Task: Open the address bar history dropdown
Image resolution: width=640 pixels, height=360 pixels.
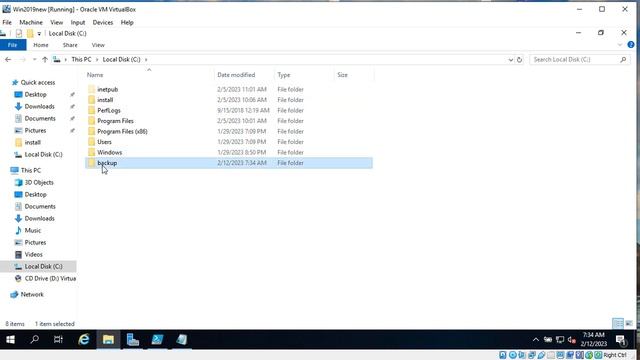Action: tap(511, 60)
